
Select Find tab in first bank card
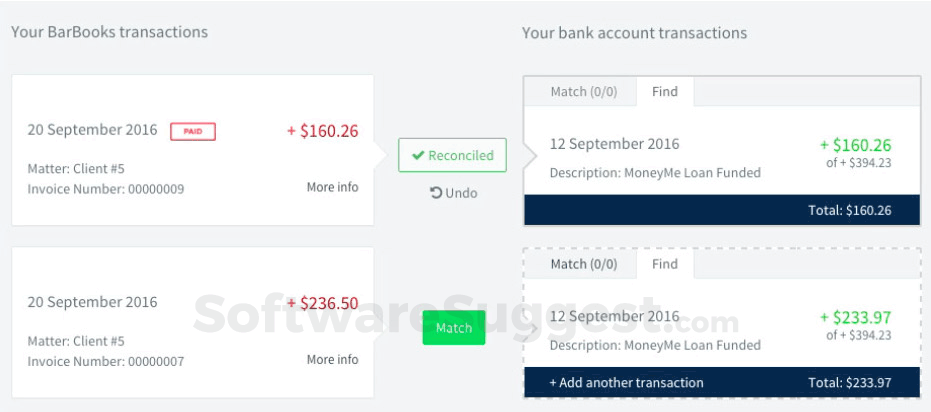pyautogui.click(x=665, y=92)
